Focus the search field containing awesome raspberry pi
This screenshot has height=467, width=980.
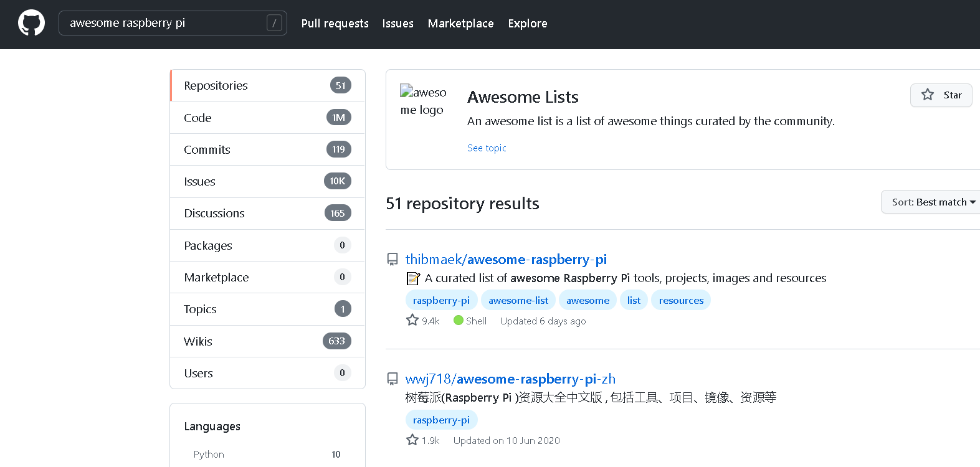[x=173, y=23]
